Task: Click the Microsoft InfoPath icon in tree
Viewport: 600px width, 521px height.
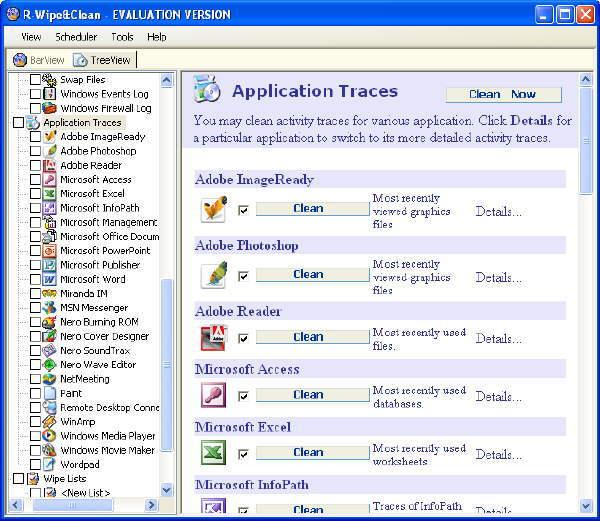Action: [50, 208]
